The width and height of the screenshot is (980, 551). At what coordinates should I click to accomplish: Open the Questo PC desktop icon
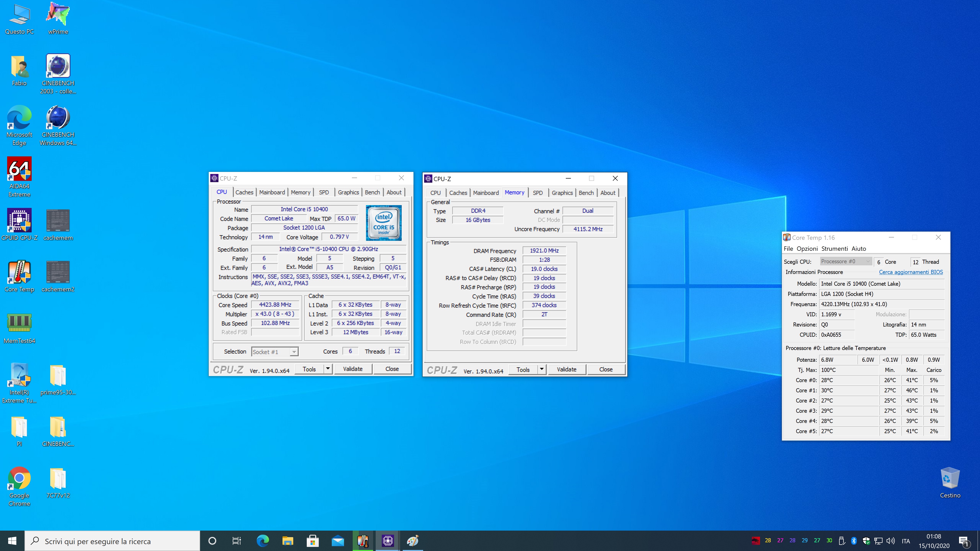point(19,19)
